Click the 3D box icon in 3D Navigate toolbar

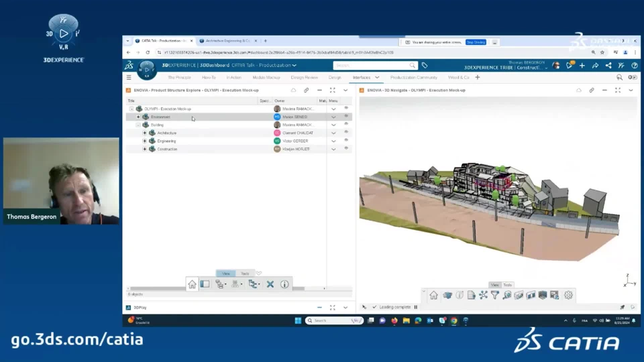[447, 295]
